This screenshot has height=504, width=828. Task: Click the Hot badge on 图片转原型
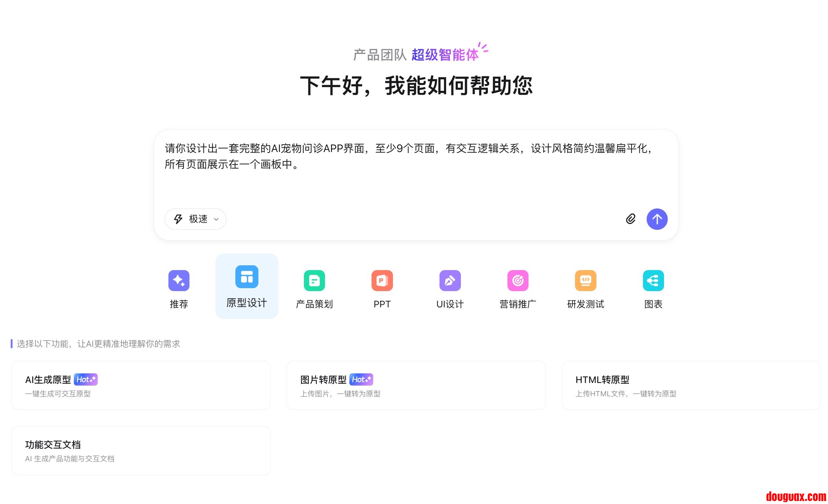tap(361, 379)
